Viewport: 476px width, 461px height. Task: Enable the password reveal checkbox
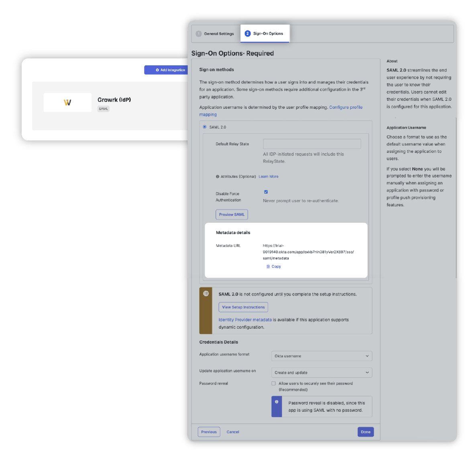point(273,383)
